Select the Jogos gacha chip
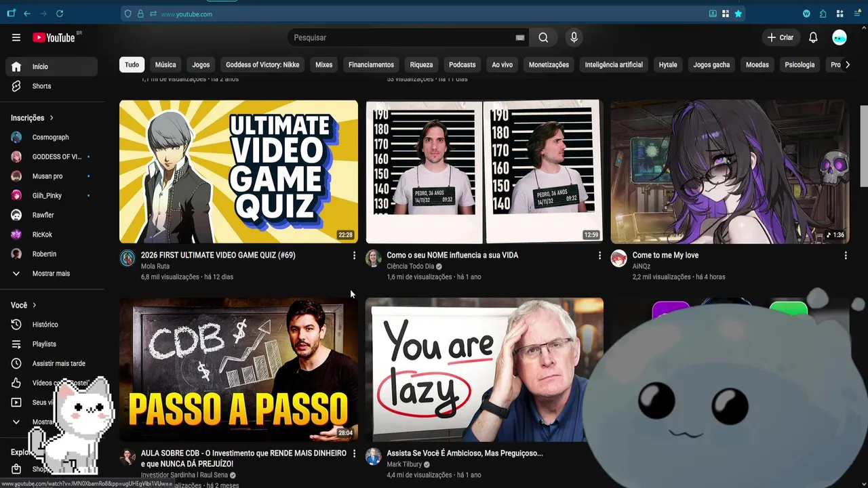 (711, 65)
